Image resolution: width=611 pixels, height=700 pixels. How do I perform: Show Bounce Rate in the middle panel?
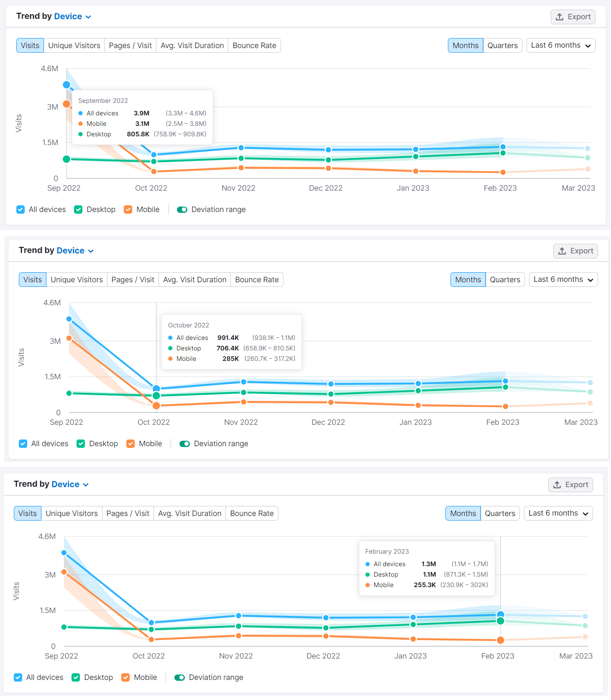257,280
